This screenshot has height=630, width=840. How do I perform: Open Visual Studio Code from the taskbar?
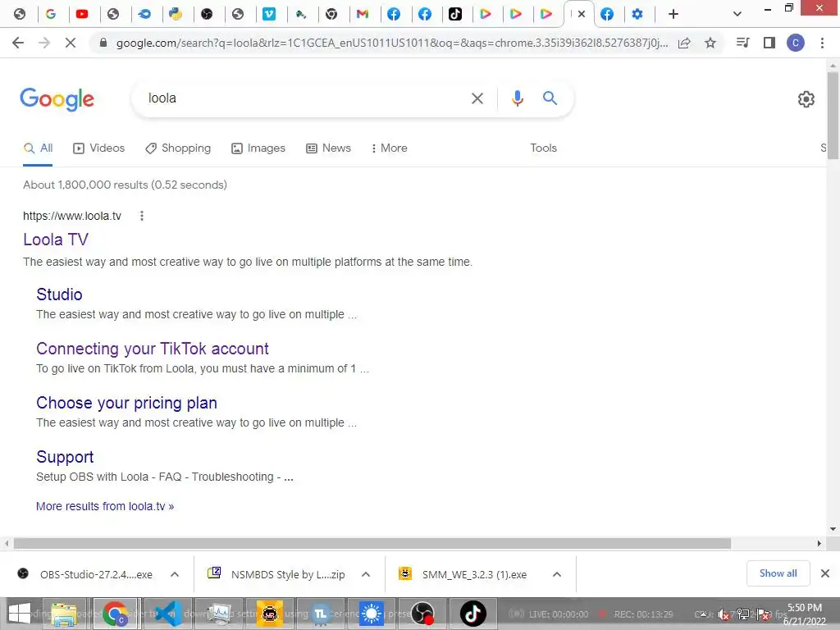(x=169, y=614)
